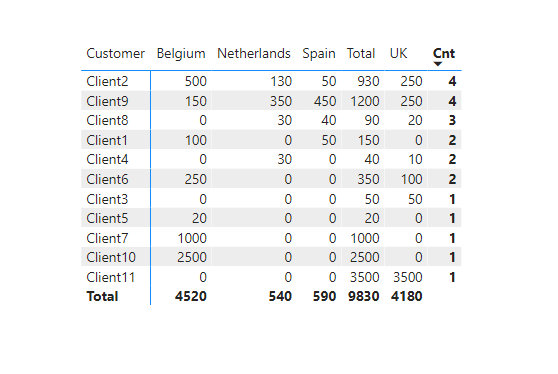Select the Client8 customer cell

[107, 120]
